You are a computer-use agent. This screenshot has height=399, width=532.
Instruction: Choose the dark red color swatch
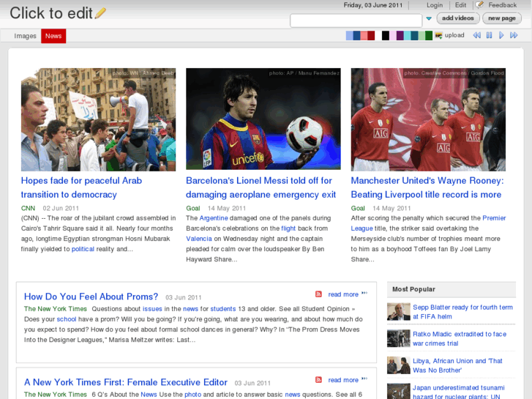(371, 35)
